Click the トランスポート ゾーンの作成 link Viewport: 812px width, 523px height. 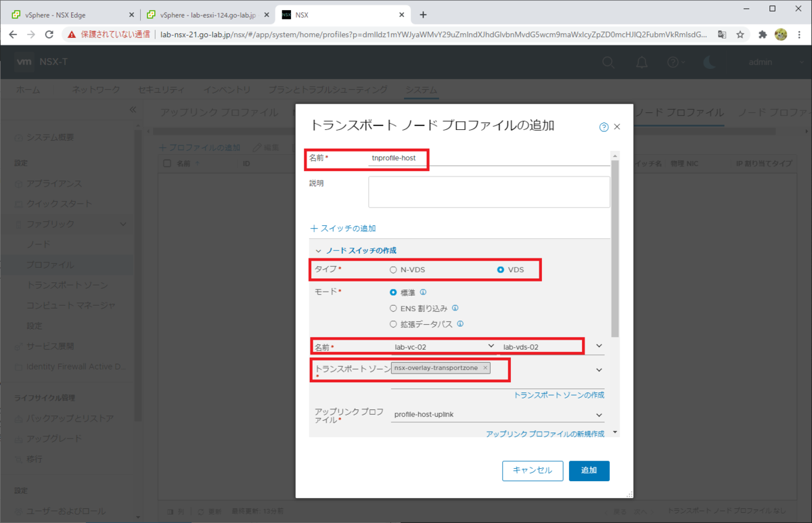pyautogui.click(x=559, y=395)
